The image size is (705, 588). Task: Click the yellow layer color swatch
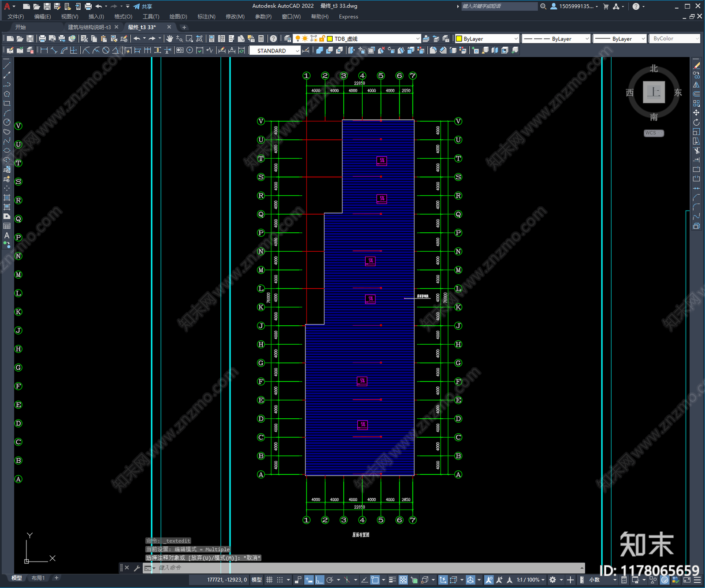[x=330, y=39]
